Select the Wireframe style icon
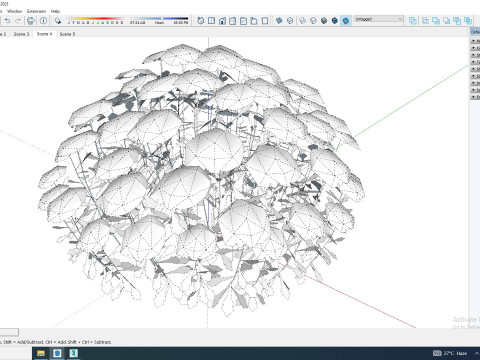The height and width of the screenshot is (360, 480). point(303,21)
